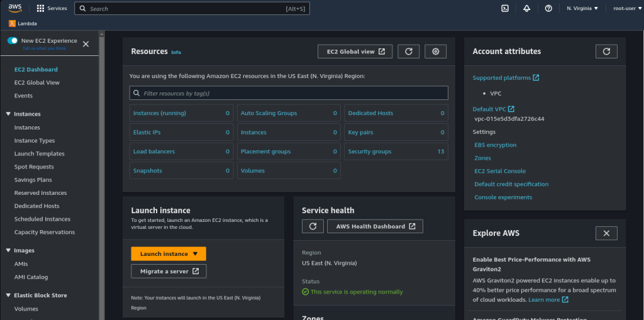Open the N. Virginia region dropdown
Image resolution: width=644 pixels, height=320 pixels.
point(582,8)
